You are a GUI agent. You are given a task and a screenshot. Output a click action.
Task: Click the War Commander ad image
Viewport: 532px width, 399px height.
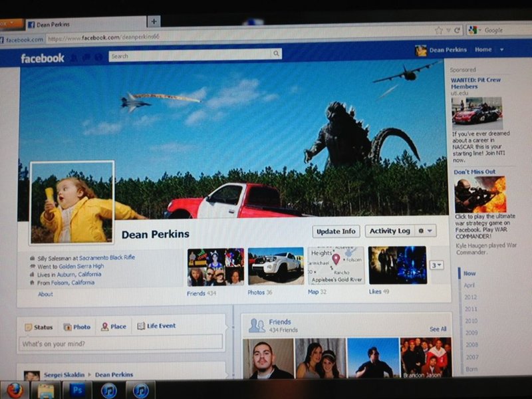480,194
